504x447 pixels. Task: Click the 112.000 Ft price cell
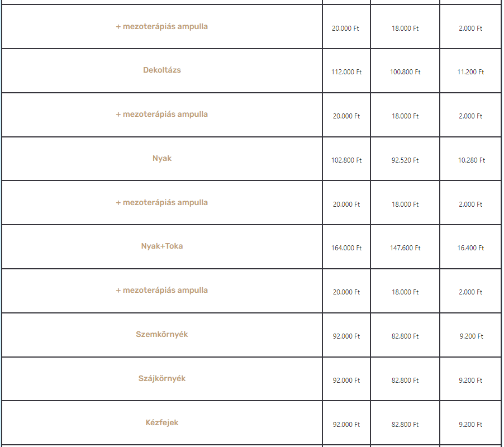click(x=346, y=72)
